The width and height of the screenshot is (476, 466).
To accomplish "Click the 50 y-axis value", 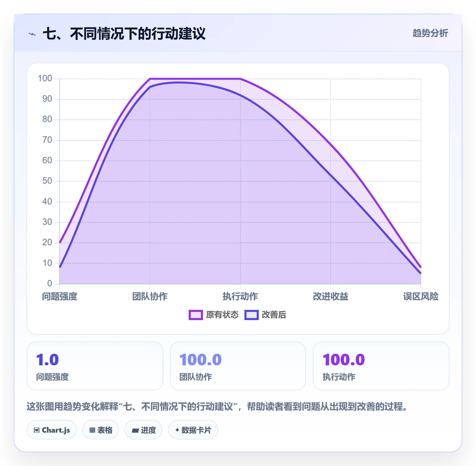I will coord(47,181).
